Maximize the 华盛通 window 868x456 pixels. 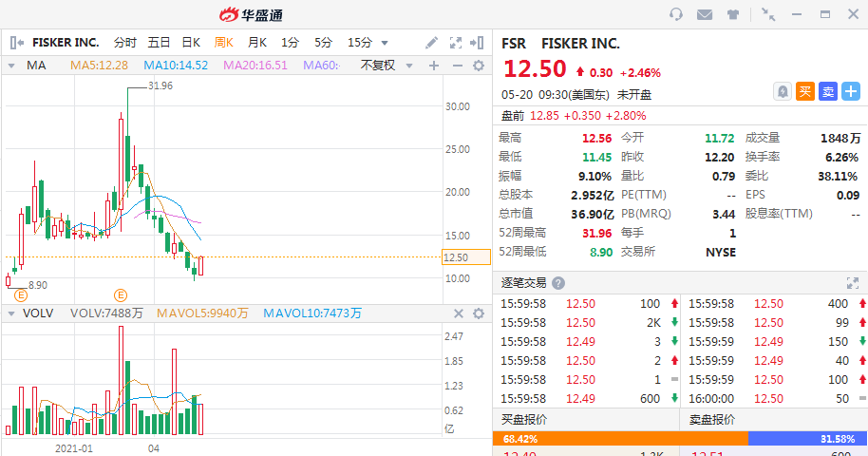[x=825, y=14]
